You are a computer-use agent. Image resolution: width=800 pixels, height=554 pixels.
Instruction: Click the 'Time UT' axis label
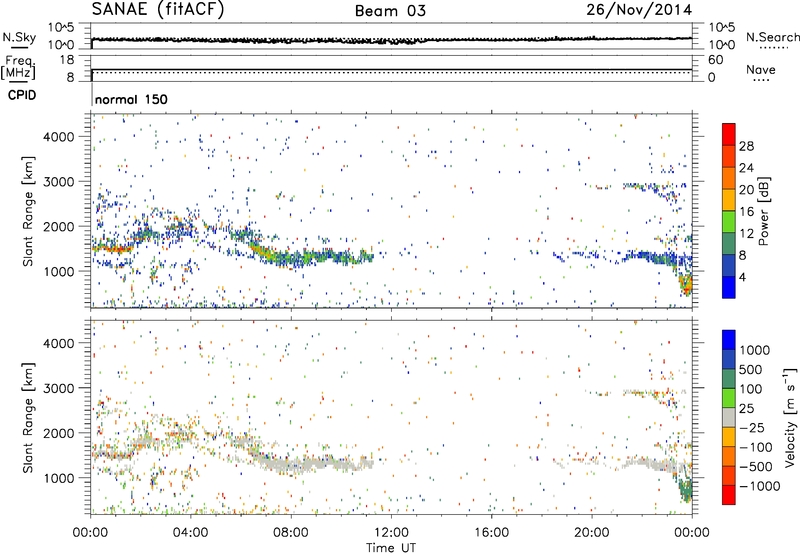click(x=391, y=548)
